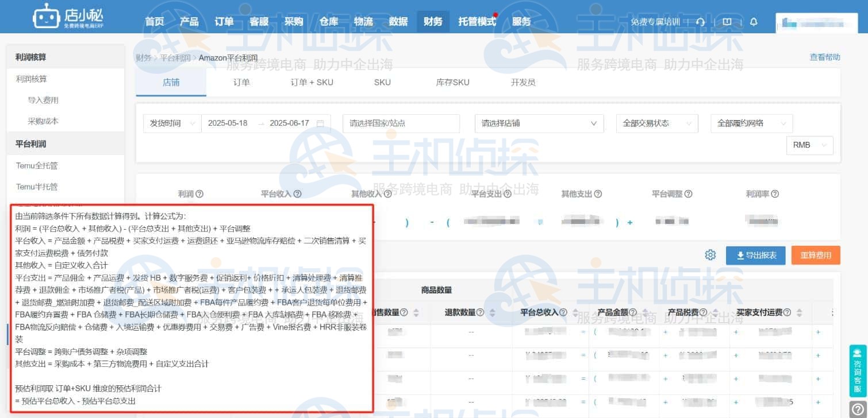The height and width of the screenshot is (418, 868).
Task: Switch to the 订单 + SKU tab
Action: (x=312, y=82)
